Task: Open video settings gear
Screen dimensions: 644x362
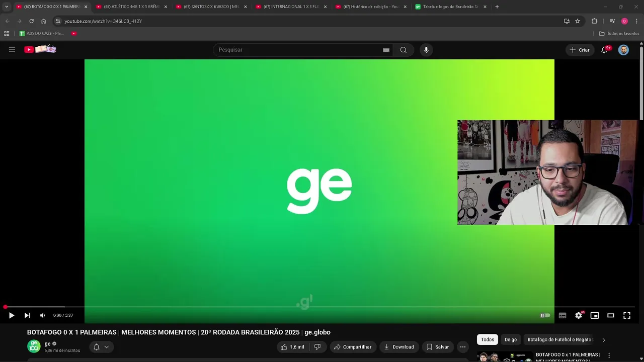Action: tap(579, 315)
